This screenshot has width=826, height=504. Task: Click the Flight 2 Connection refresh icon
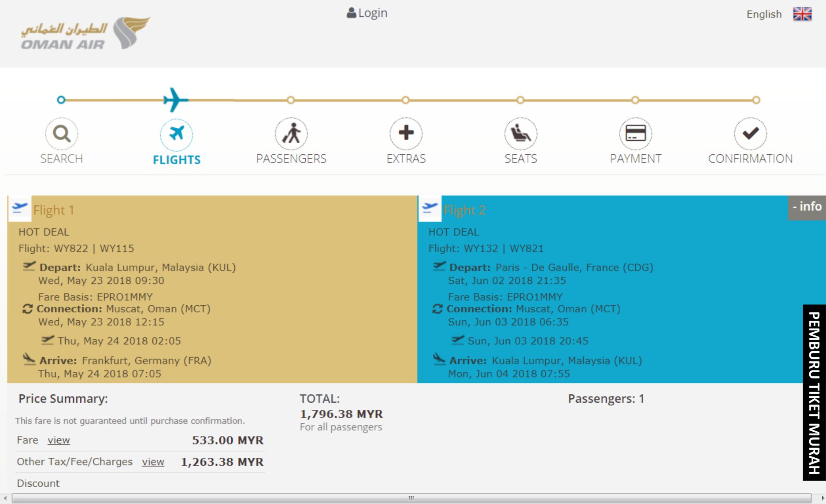click(437, 309)
